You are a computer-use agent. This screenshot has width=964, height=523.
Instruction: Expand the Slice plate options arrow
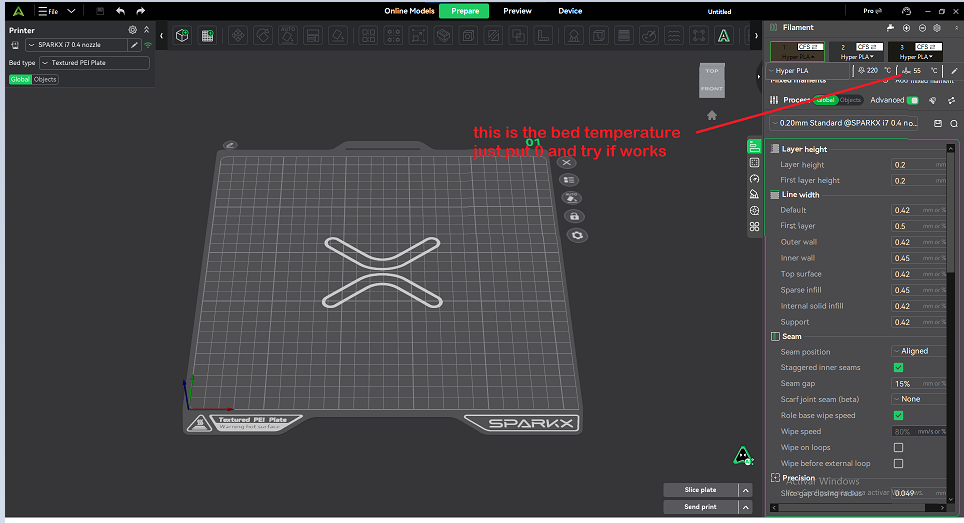[x=745, y=490]
